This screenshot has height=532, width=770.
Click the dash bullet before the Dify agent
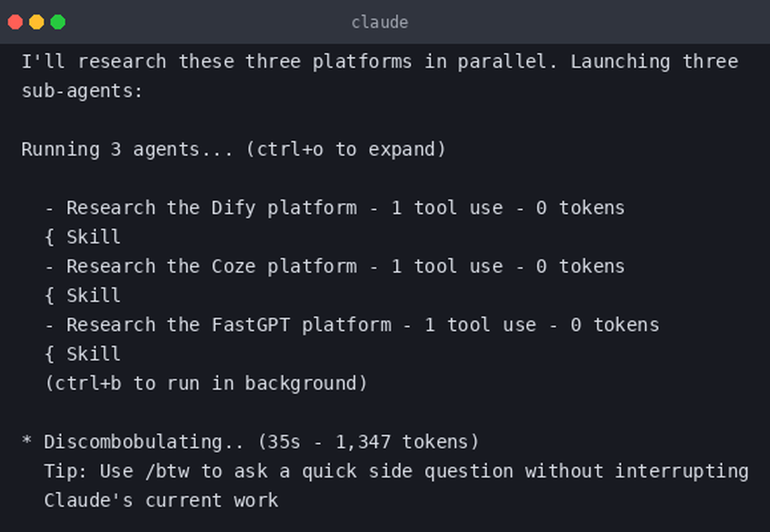click(x=49, y=209)
